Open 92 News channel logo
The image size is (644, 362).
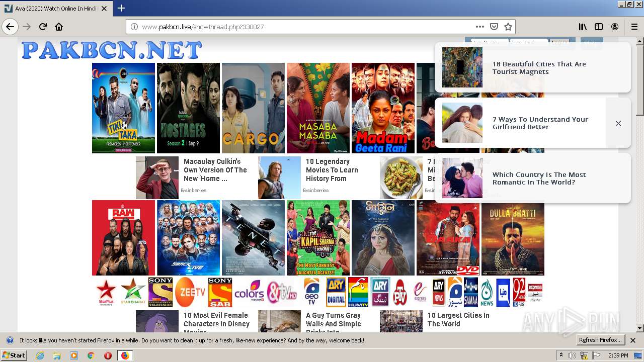coord(519,292)
